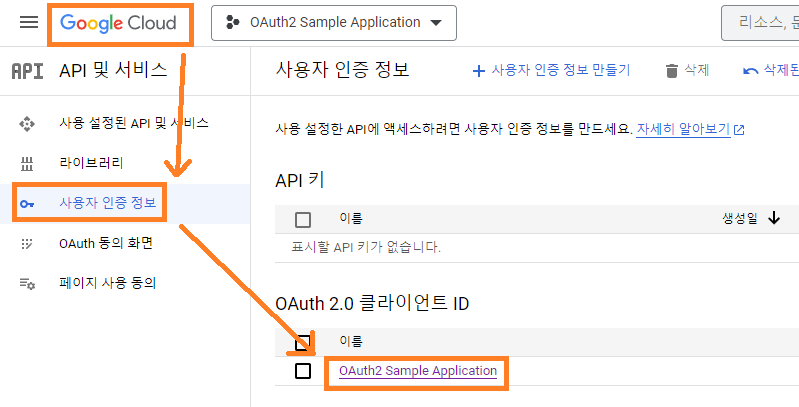Screen dimensions: 799x407
Task: Click the project picker dots icon
Action: [233, 22]
